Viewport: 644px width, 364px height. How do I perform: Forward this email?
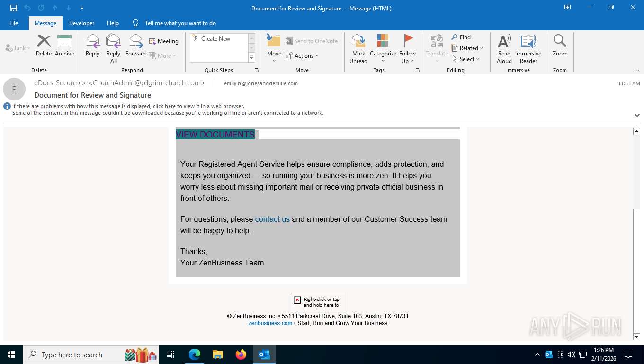pos(135,45)
